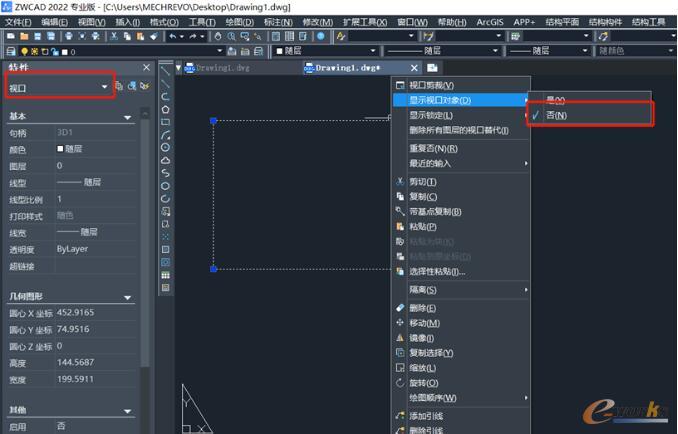The image size is (678, 434).
Task: Select the Rectangle draw tool
Action: (165, 122)
